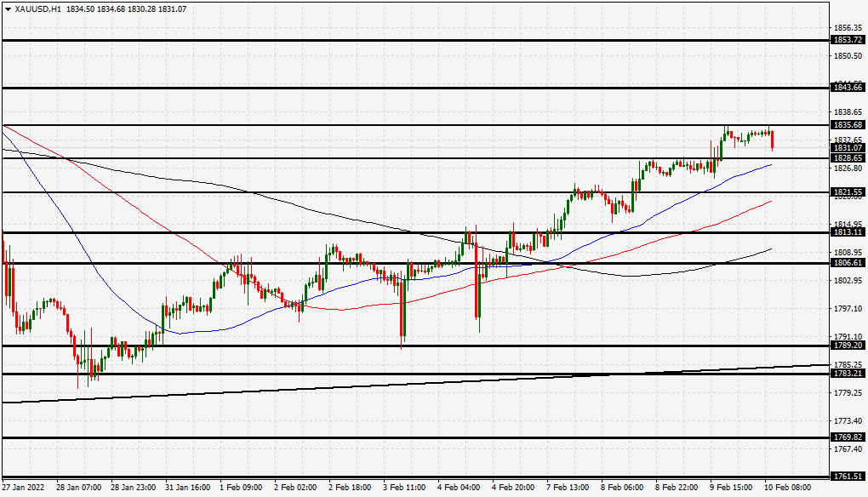Select the 1835.68 price level label
The height and width of the screenshot is (497, 868).
click(848, 125)
